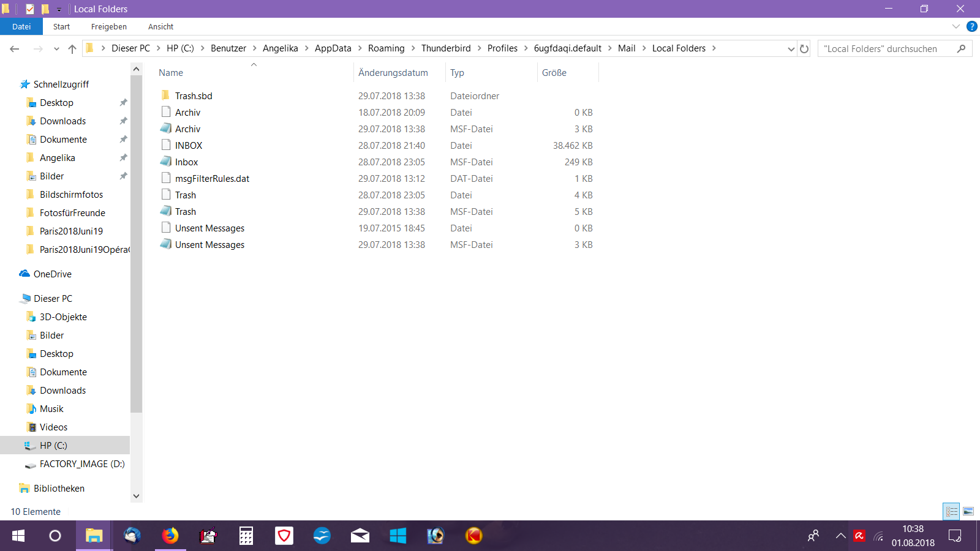Open recent locations dropdown arrow
This screenshot has height=551, width=980.
click(x=56, y=49)
